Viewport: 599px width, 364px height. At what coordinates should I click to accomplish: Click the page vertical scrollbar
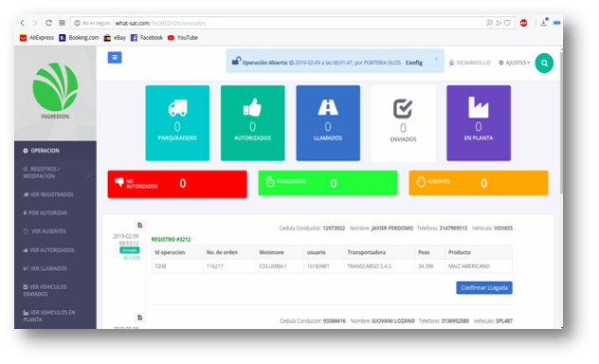(561, 122)
